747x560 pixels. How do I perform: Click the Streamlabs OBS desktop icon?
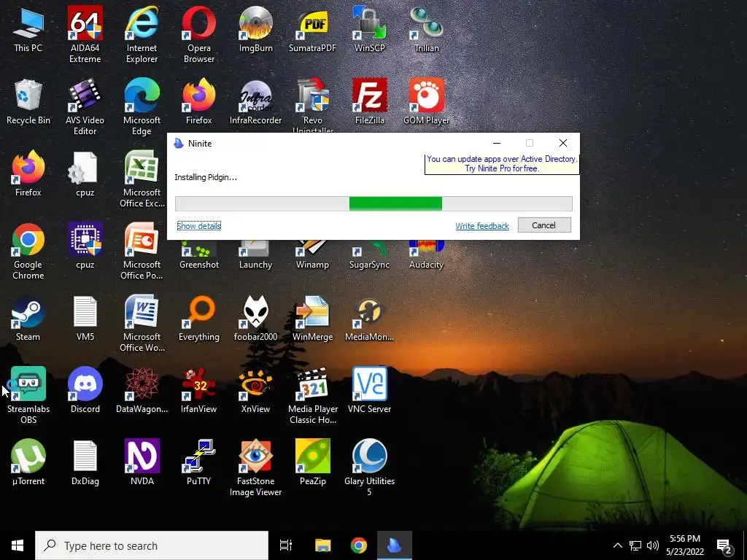[28, 396]
